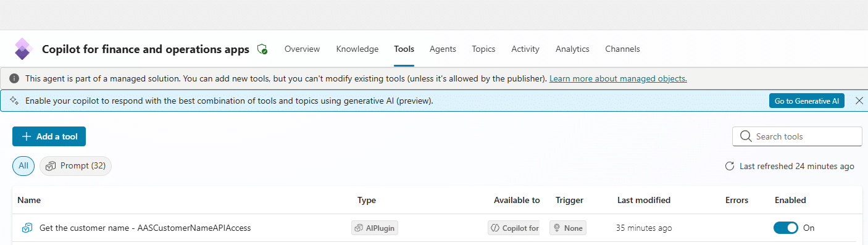Click the green shield verification icon

(262, 49)
